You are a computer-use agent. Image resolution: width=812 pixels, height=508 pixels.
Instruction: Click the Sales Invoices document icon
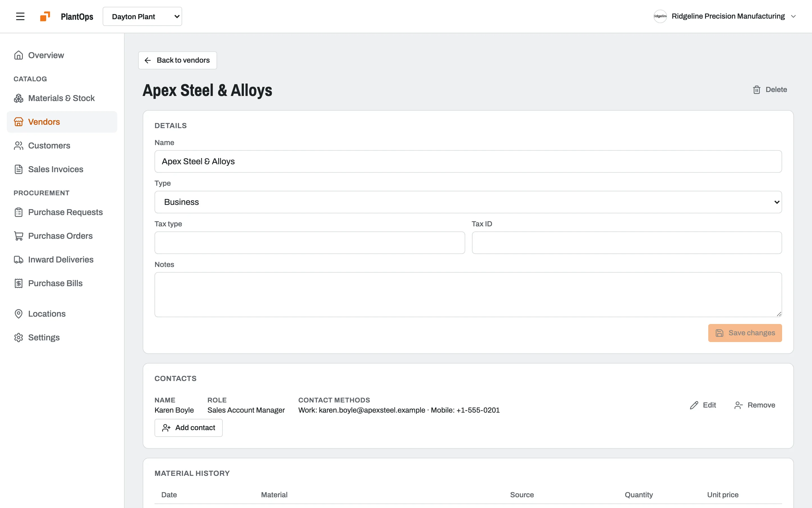(18, 169)
